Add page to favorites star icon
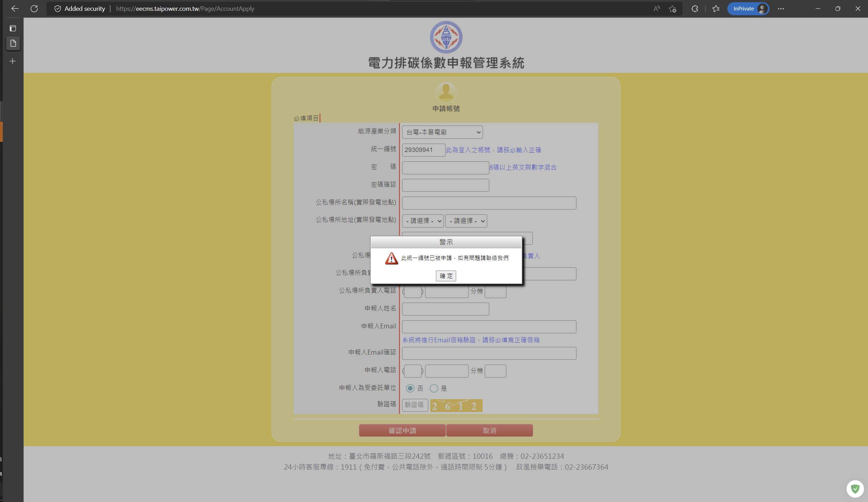Image resolution: width=868 pixels, height=502 pixels. coord(672,9)
